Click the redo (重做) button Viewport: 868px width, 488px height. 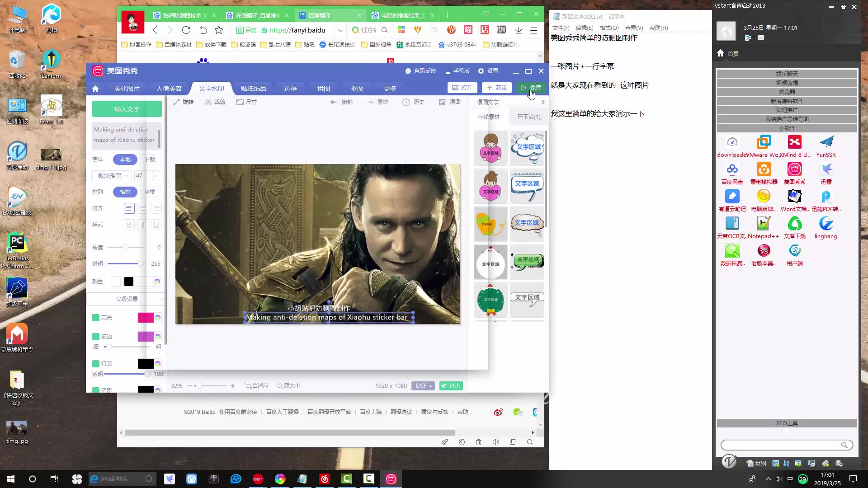pos(377,102)
